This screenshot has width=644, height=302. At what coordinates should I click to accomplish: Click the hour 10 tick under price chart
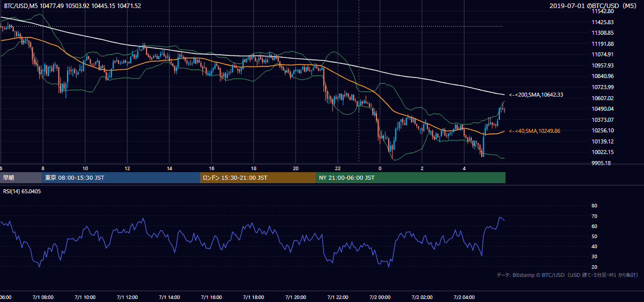click(x=85, y=168)
